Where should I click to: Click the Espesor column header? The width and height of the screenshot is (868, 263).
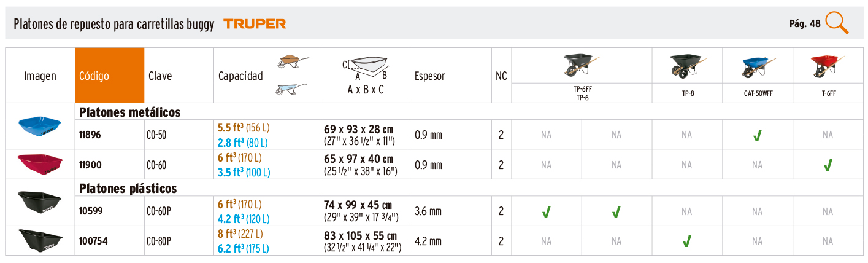pos(430,76)
